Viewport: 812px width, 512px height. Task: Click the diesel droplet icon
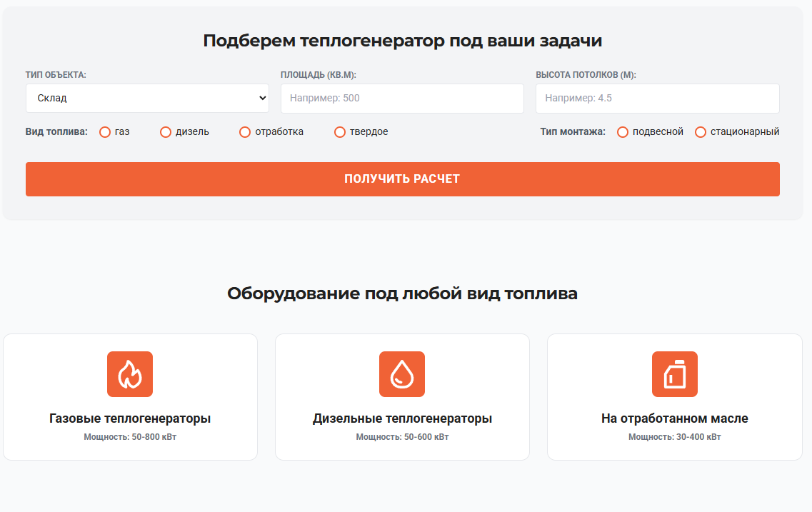(x=402, y=374)
